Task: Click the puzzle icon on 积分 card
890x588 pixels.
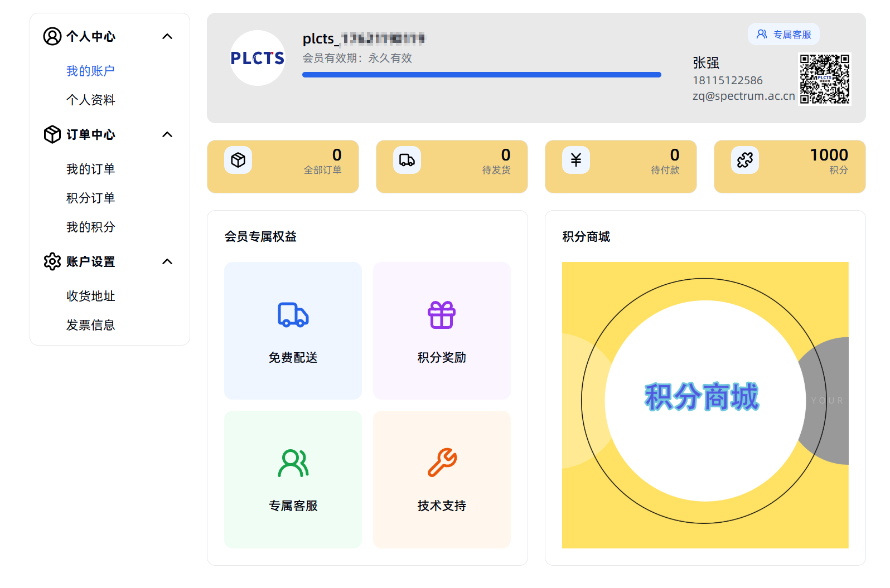Action: (745, 160)
